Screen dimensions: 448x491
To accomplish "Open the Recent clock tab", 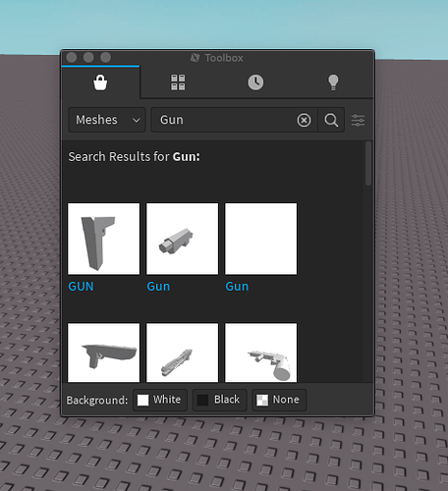I will point(255,82).
